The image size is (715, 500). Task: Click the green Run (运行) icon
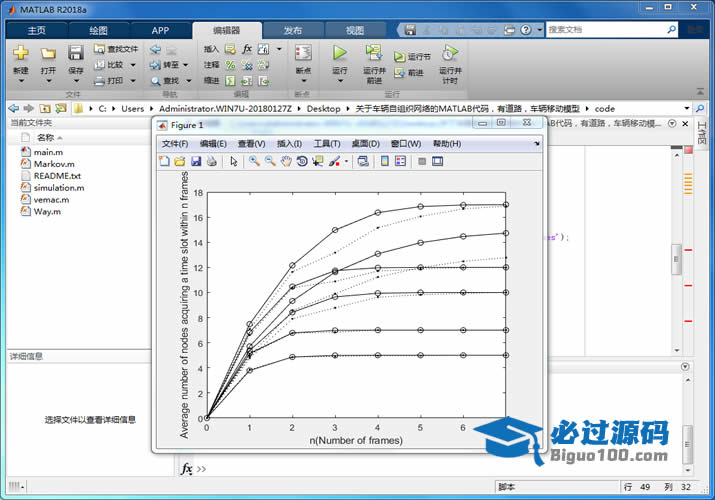click(340, 53)
